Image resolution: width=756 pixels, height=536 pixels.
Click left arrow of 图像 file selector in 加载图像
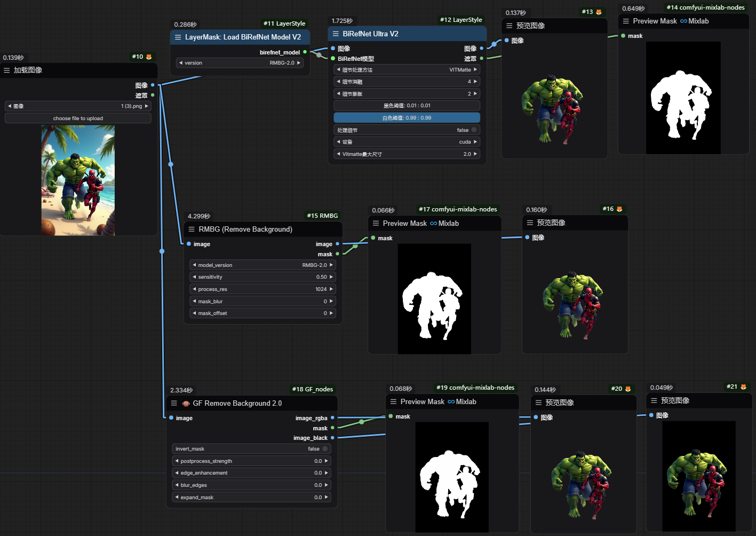[10, 106]
